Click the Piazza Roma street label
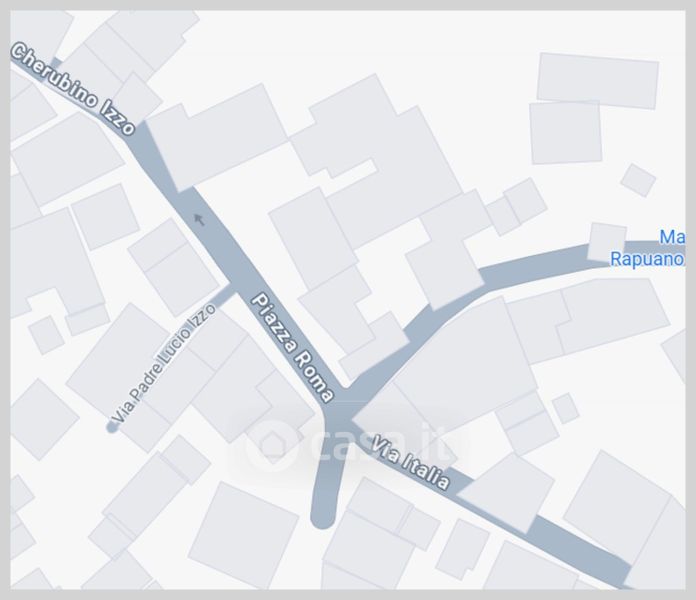The width and height of the screenshot is (696, 600). (292, 347)
